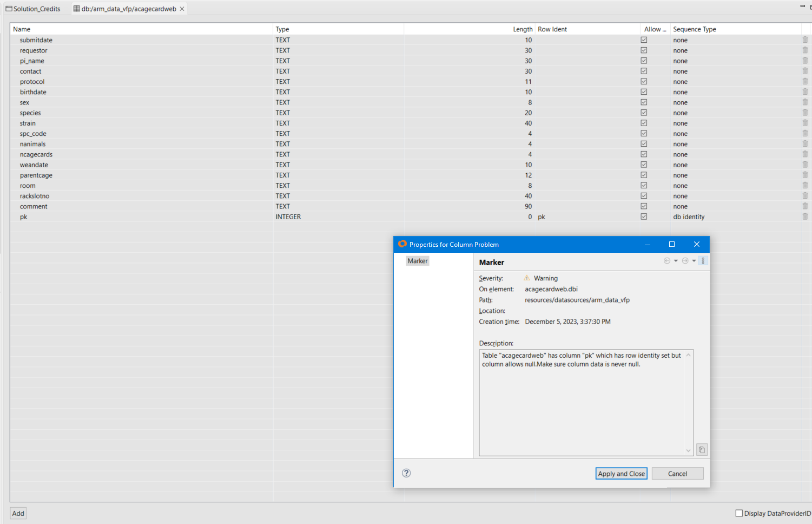
Task: Maximize Properties for Column Problem dialog
Action: pos(672,244)
